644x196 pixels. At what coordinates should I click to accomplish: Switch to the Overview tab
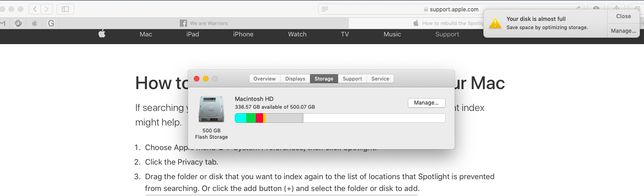(x=264, y=79)
